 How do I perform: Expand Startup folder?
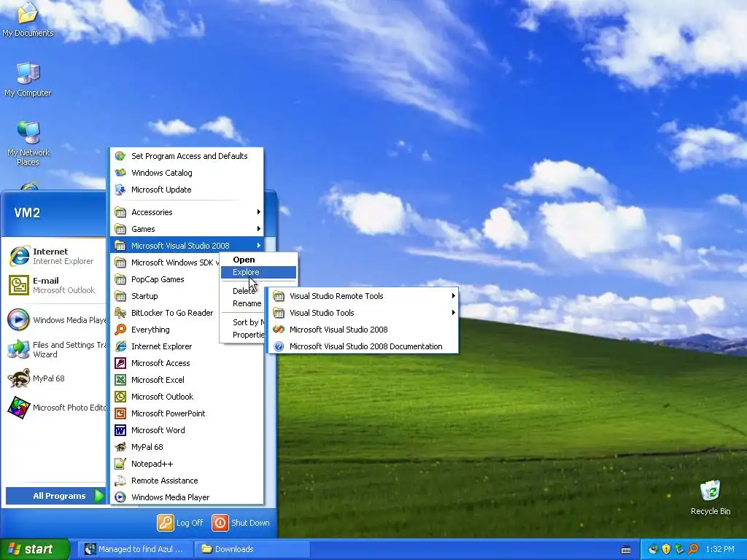166,296
